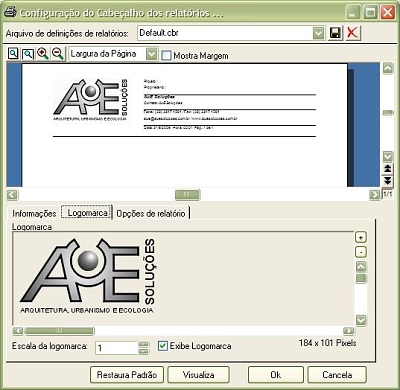Confirm with the Ok button
Viewport: 400px width, 390px height.
click(x=276, y=375)
